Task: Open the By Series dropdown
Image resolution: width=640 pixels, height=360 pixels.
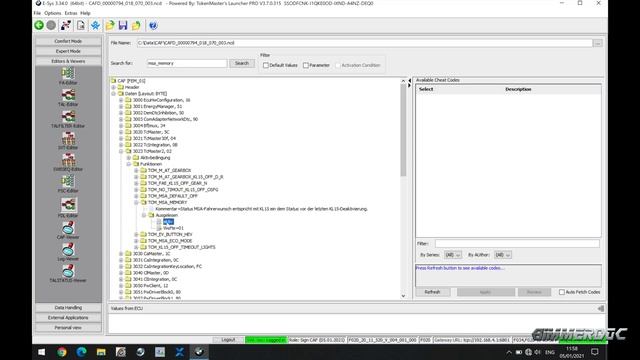Action: tap(453, 255)
